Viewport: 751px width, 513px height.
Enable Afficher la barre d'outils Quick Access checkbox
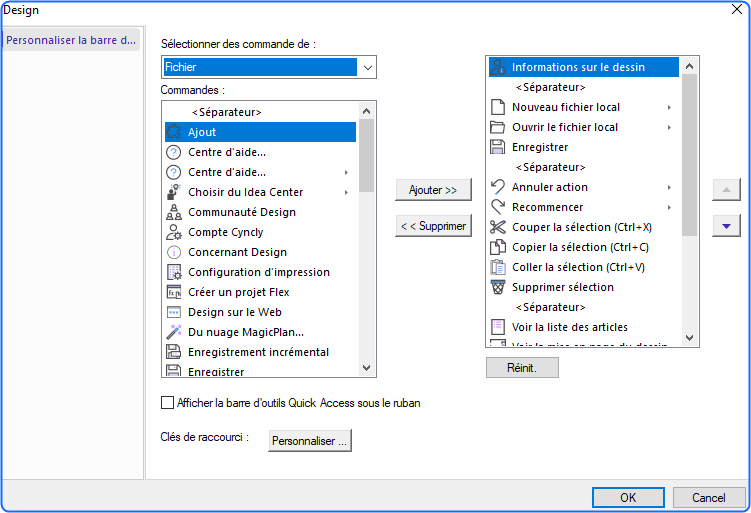(167, 402)
